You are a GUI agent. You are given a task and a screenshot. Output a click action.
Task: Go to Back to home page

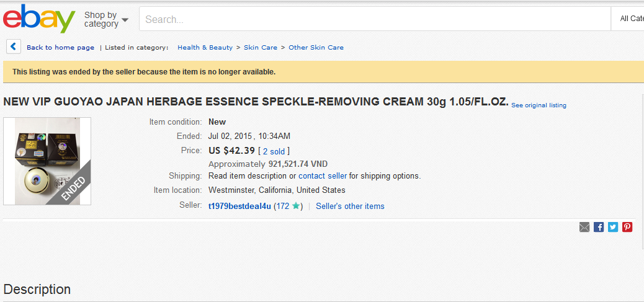click(x=60, y=48)
